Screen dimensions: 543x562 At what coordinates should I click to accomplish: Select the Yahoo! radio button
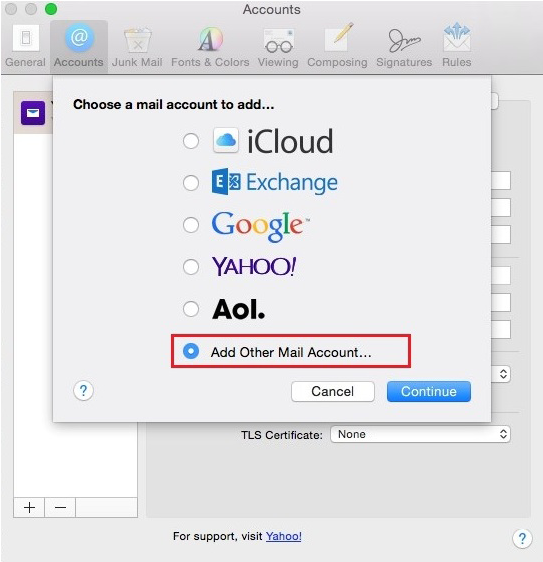pos(191,267)
